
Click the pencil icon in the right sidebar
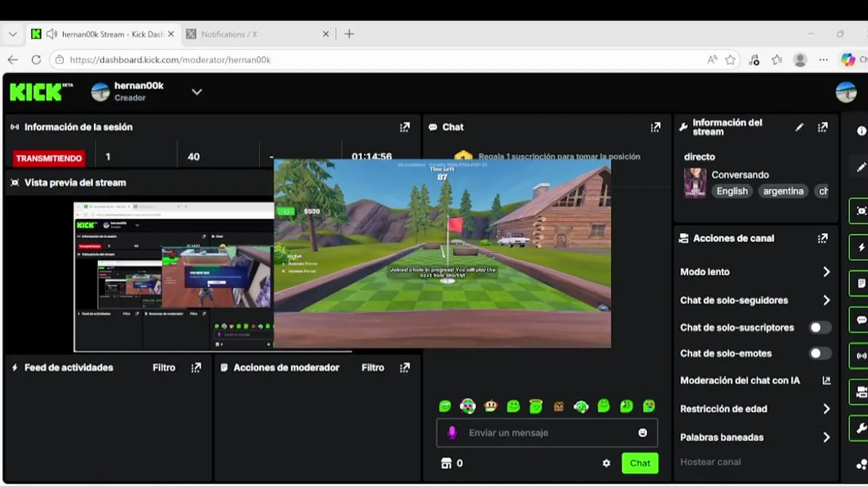(861, 166)
